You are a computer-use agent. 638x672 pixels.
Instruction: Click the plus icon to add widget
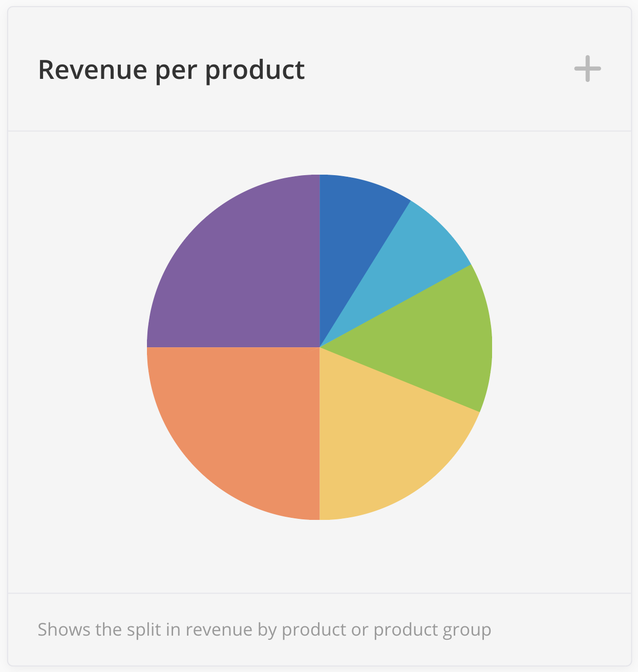pyautogui.click(x=587, y=69)
